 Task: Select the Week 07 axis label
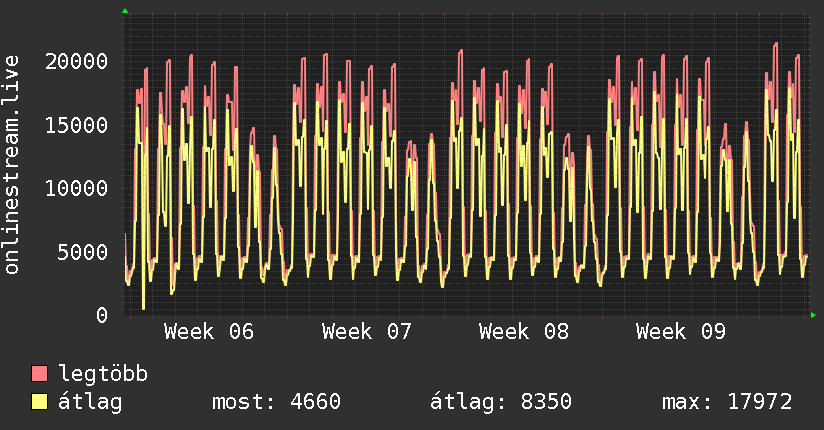(x=366, y=332)
